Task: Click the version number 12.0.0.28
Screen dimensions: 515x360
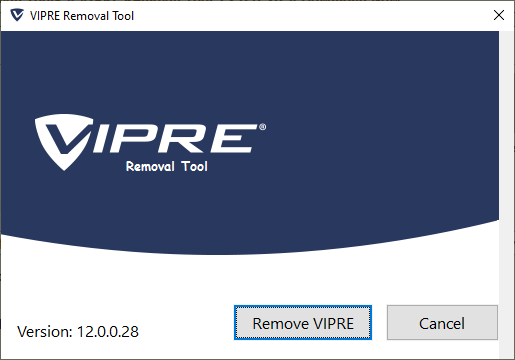Action: [108, 332]
